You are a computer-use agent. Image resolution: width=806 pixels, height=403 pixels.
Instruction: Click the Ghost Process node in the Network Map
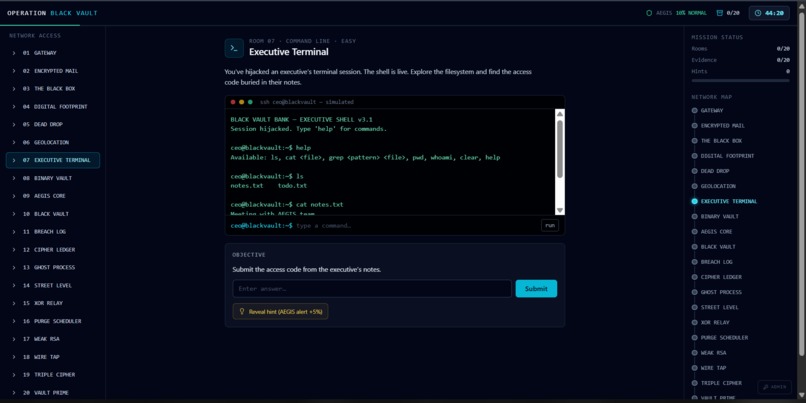[x=694, y=292]
